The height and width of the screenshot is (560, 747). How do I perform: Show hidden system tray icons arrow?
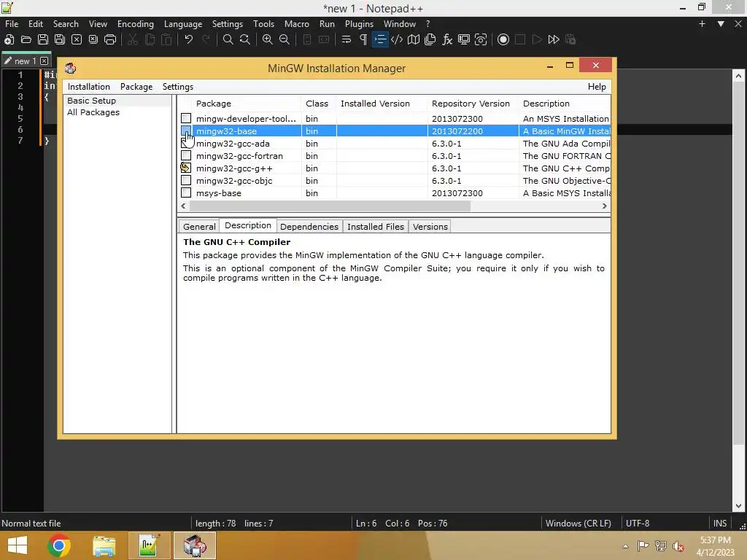point(625,546)
